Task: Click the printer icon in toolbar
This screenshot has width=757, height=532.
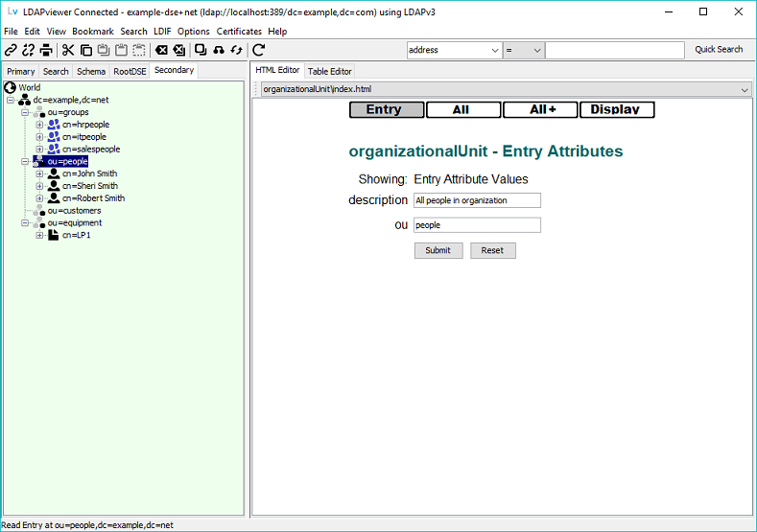Action: pos(45,50)
